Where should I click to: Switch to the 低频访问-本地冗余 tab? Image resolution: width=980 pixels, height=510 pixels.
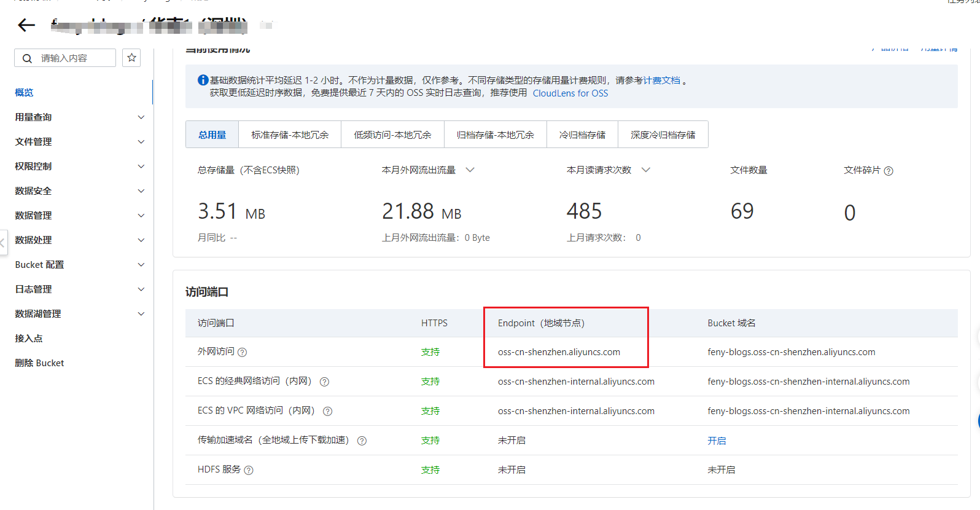pos(392,135)
